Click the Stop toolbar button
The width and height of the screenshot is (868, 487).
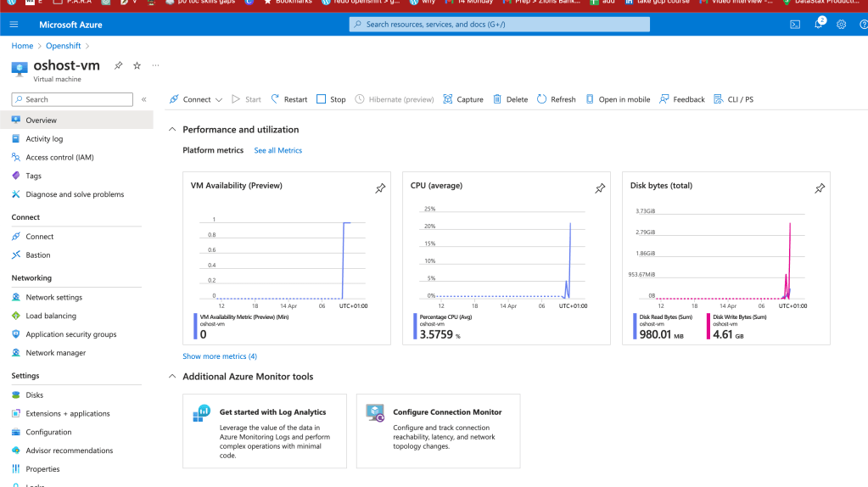coord(331,99)
